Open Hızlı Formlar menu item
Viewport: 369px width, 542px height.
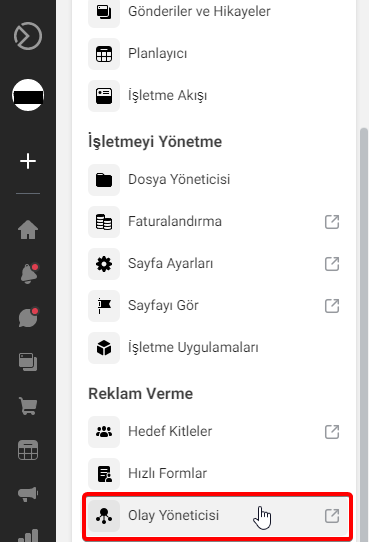[x=214, y=474]
